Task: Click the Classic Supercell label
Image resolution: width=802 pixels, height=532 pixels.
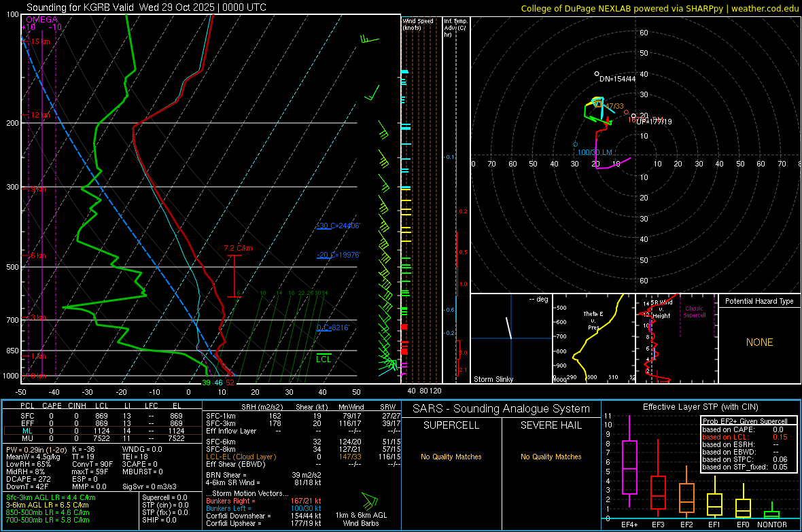Action: [x=694, y=312]
